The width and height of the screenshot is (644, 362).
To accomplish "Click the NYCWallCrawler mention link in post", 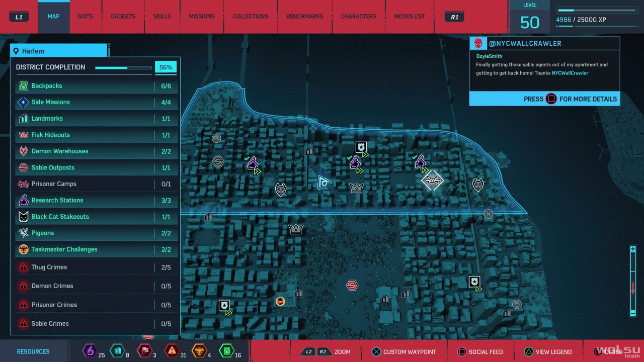I will [570, 73].
